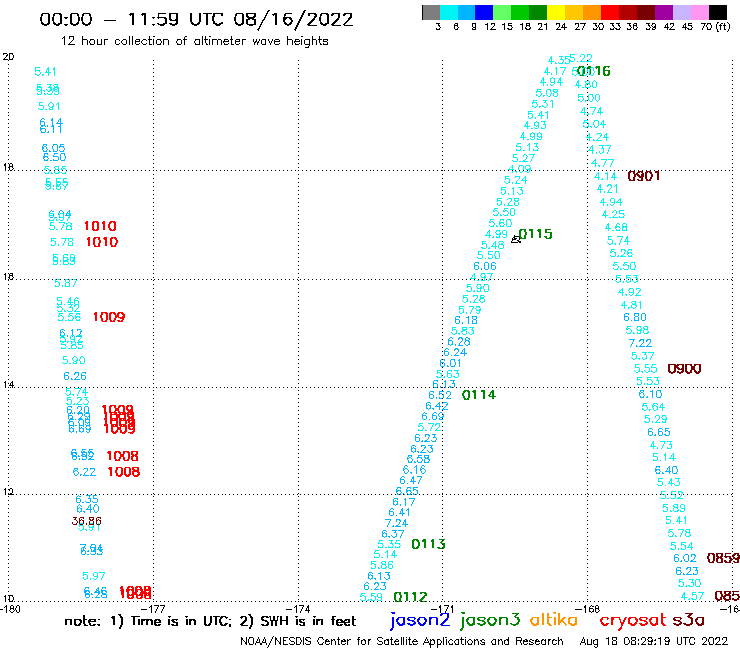
Task: Click the longitude axis label -180
Action: (x=10, y=609)
